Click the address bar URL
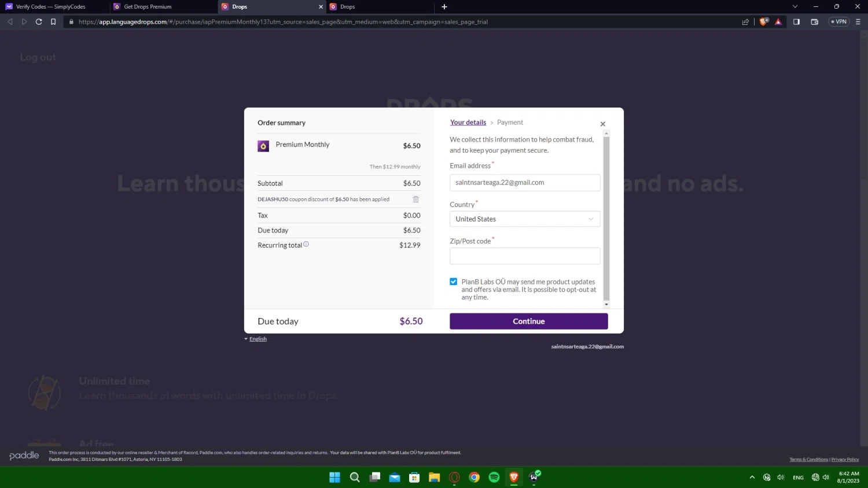The height and width of the screenshot is (488, 868). [283, 22]
